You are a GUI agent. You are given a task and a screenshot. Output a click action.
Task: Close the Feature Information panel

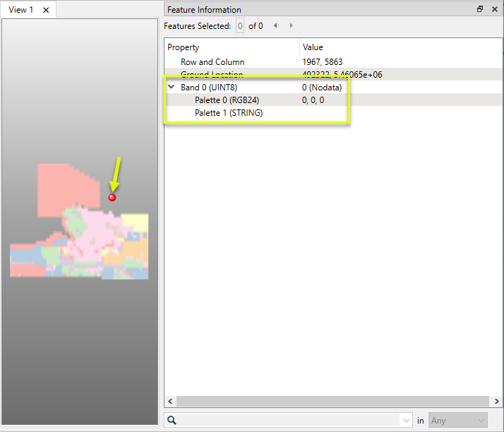point(494,9)
